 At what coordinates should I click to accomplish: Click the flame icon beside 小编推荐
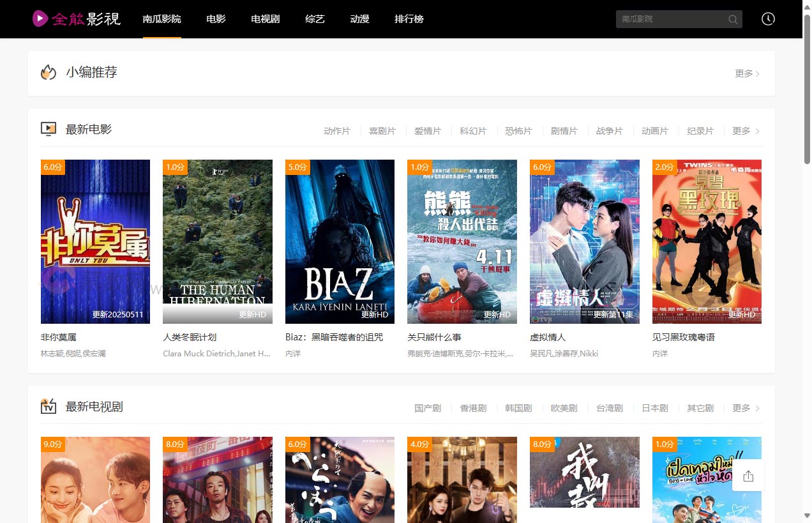49,73
